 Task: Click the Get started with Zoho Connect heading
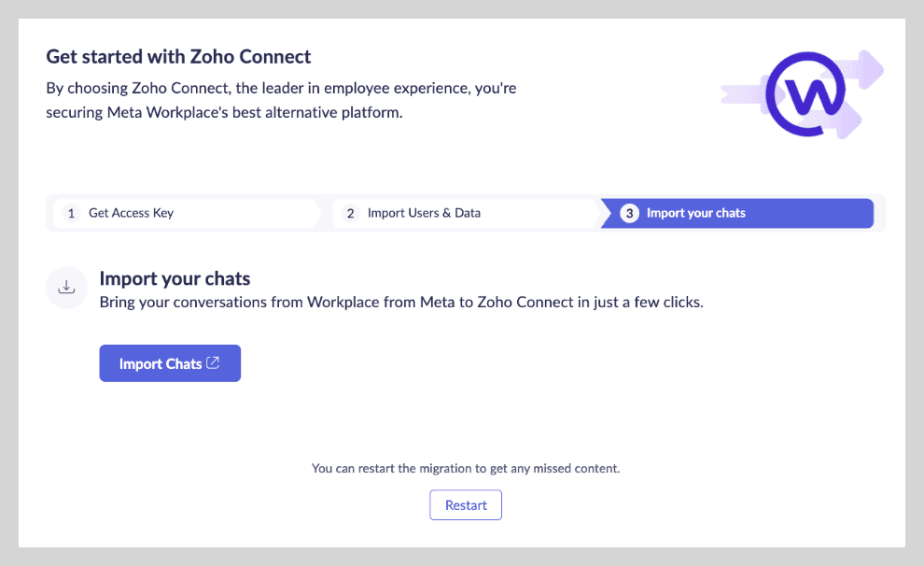coord(178,57)
